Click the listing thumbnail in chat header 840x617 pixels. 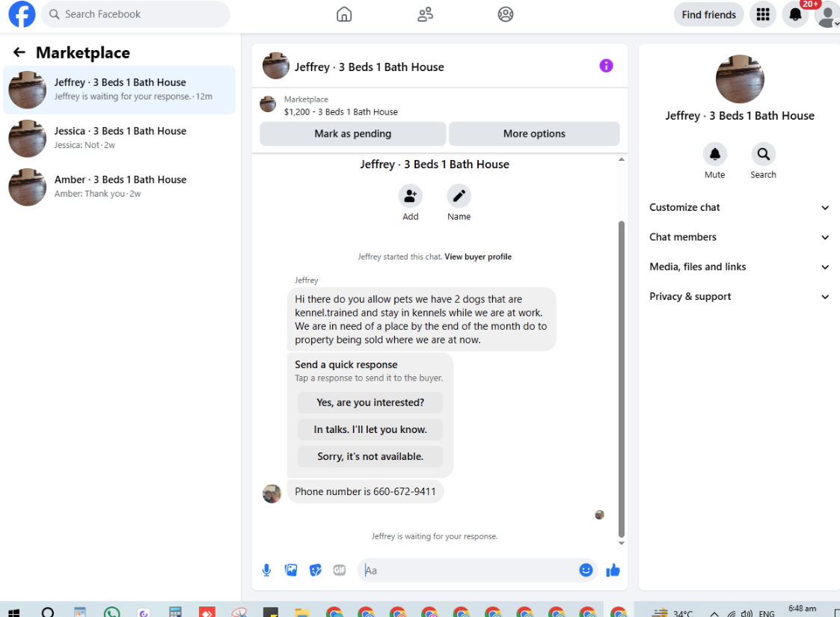pyautogui.click(x=276, y=66)
